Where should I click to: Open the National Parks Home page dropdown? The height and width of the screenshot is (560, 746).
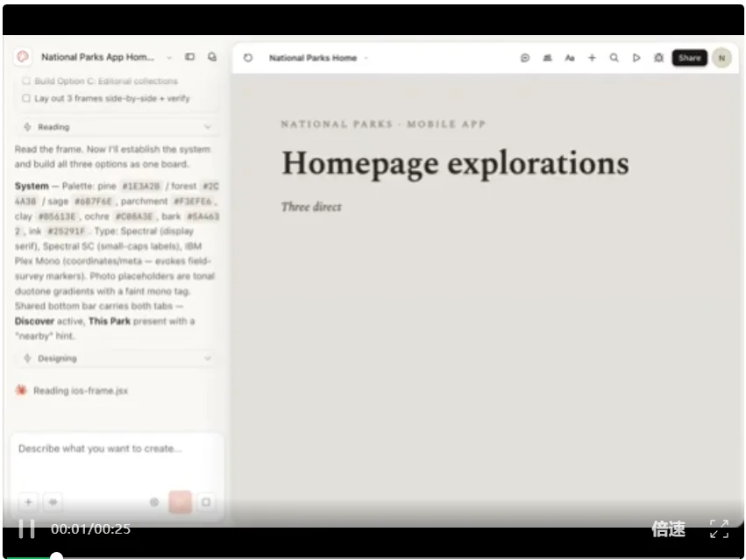click(x=366, y=58)
